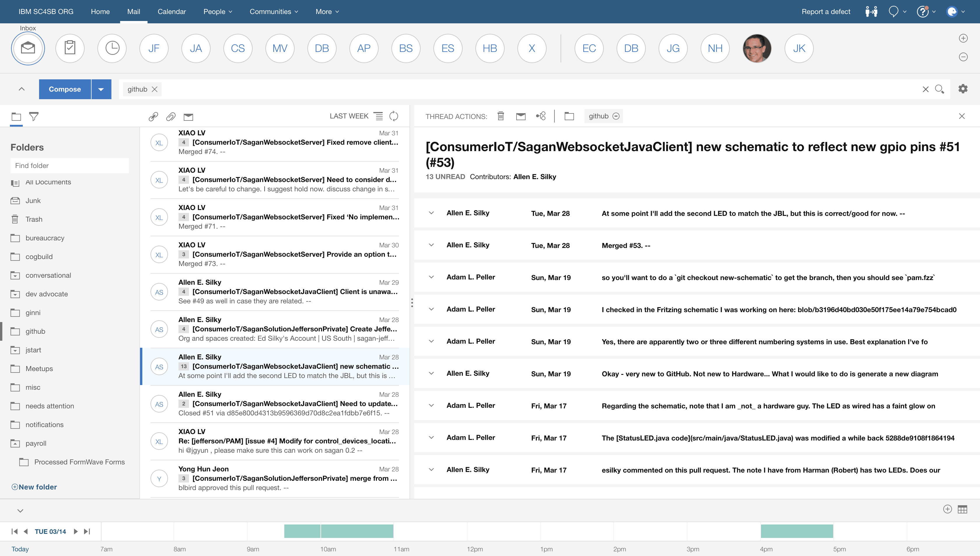Screen dimensions: 980x556
Task: Go to Home tab
Action: click(100, 11)
